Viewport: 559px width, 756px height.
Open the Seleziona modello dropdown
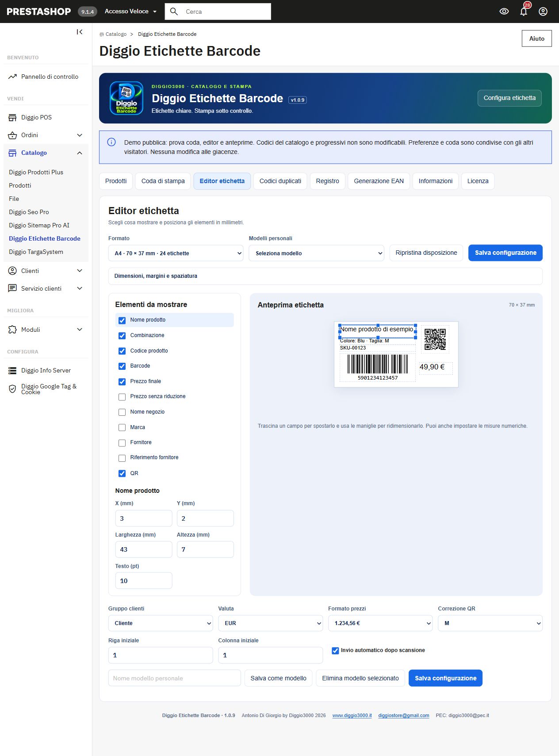(316, 253)
